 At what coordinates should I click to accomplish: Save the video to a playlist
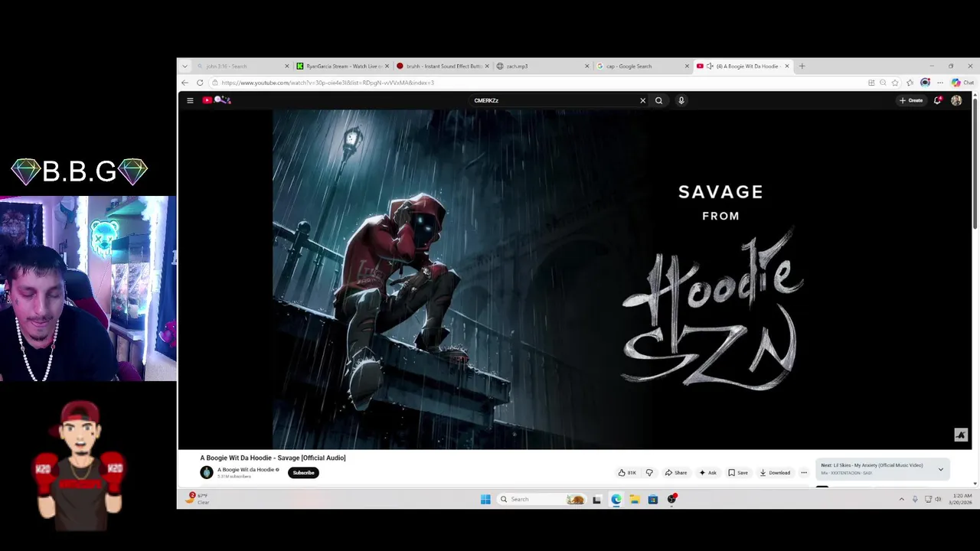click(x=738, y=473)
